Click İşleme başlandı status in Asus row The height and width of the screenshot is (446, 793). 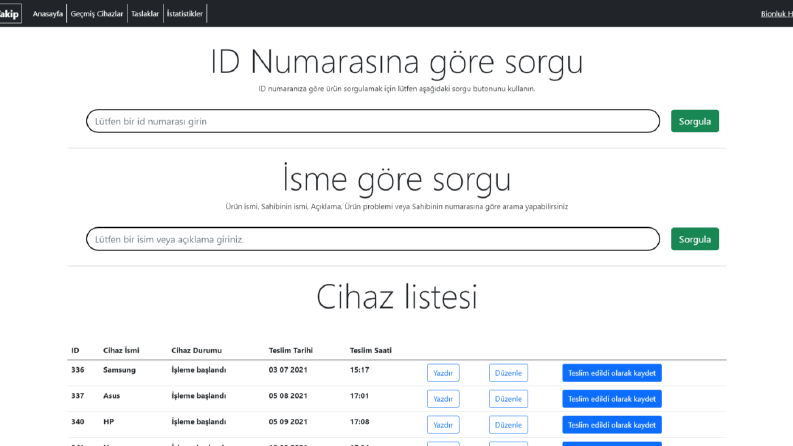pyautogui.click(x=198, y=396)
